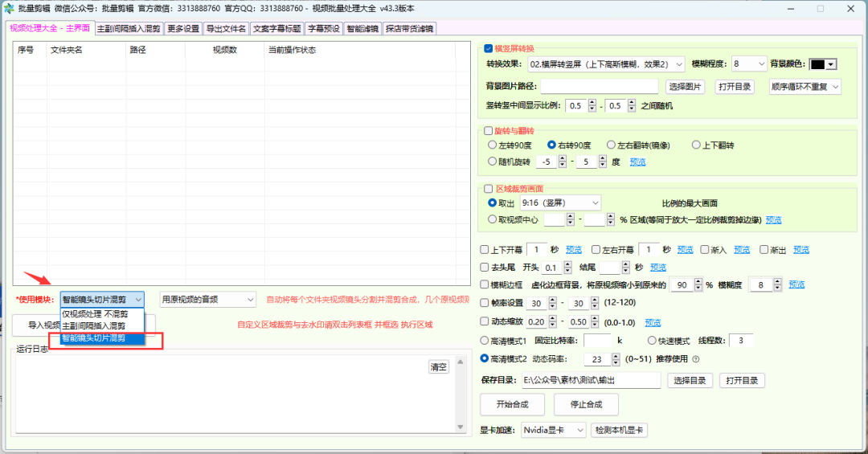Click 清空 to clear the run log

click(439, 367)
